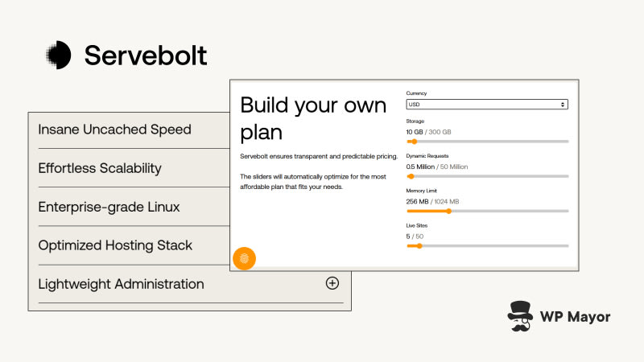
Task: Open the Enterprise-grade Linux accordion item
Action: point(109,207)
